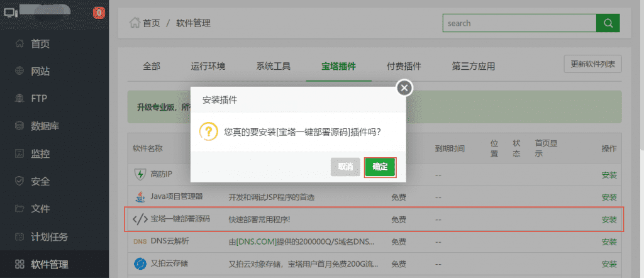Click the 更新软件列表 button
The height and width of the screenshot is (278, 644).
point(592,64)
